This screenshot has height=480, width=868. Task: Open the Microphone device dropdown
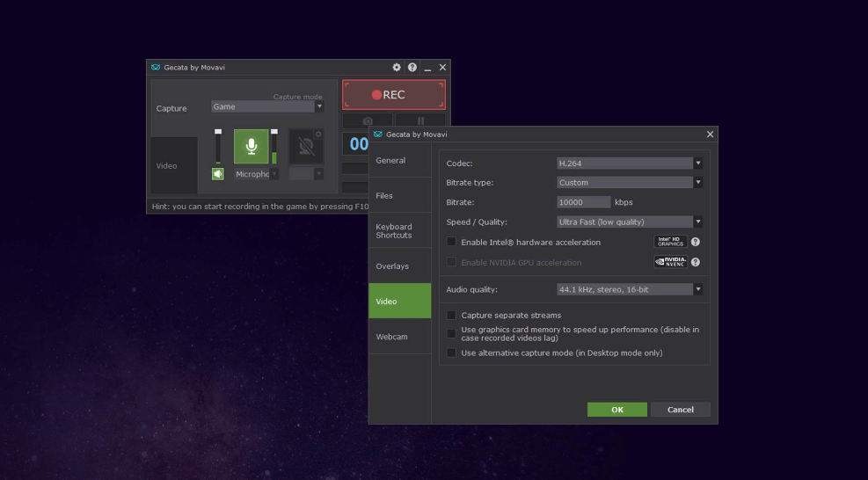256,174
